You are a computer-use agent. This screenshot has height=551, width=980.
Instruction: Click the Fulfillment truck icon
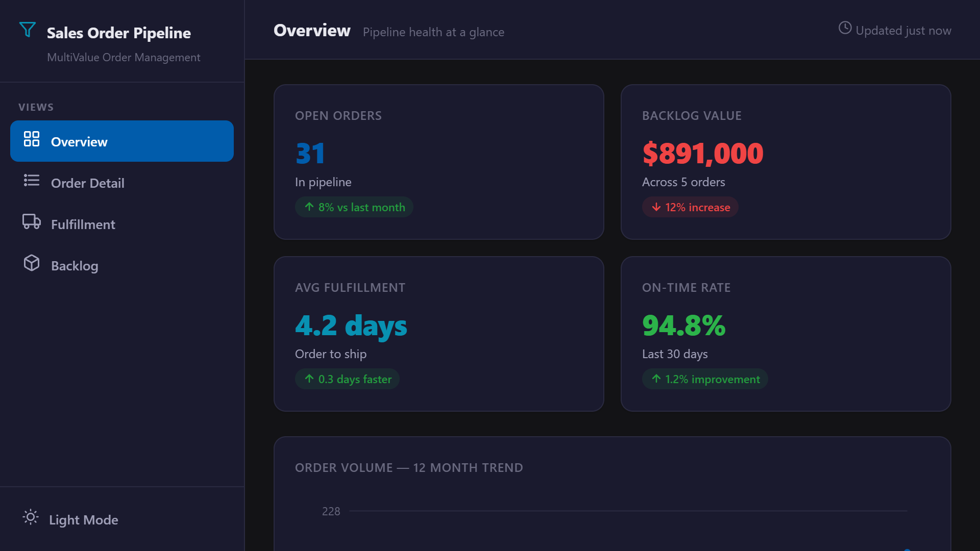tap(32, 221)
